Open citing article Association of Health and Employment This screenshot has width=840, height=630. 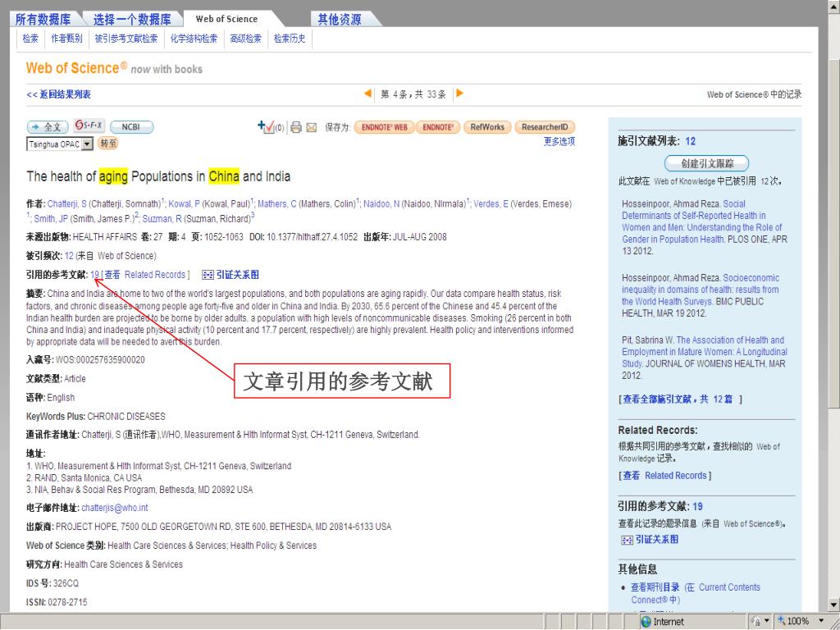pos(705,352)
